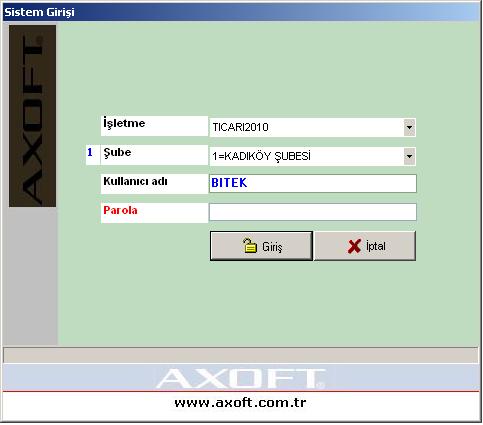
Task: Focus the Kullanıcı adı field with BITEK
Action: (313, 183)
